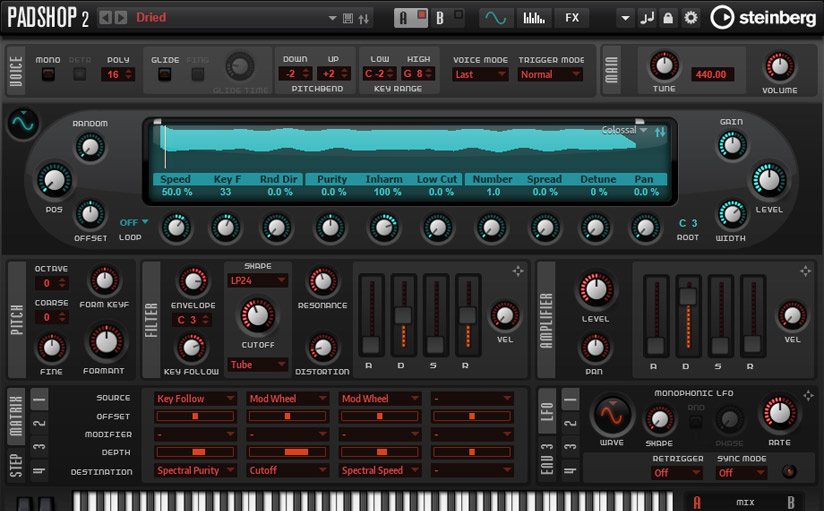Viewport: 824px width, 511px height.
Task: Open the Loop mode dropdown showing OFF
Action: [x=134, y=222]
